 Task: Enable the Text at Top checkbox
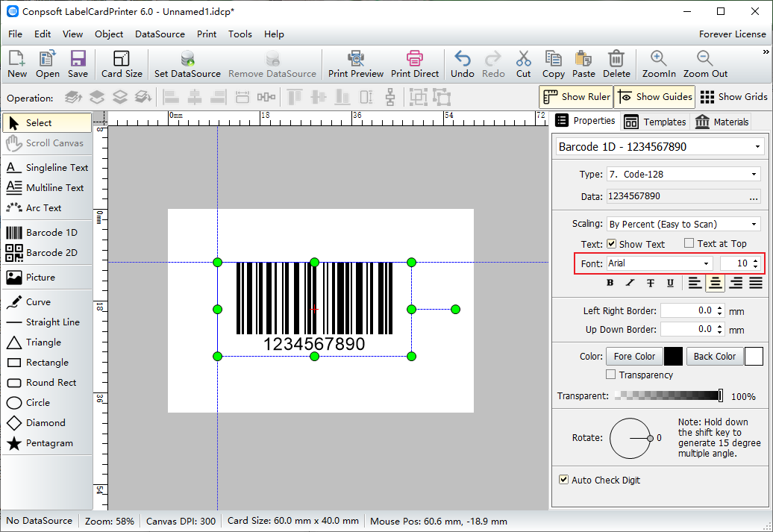point(689,243)
